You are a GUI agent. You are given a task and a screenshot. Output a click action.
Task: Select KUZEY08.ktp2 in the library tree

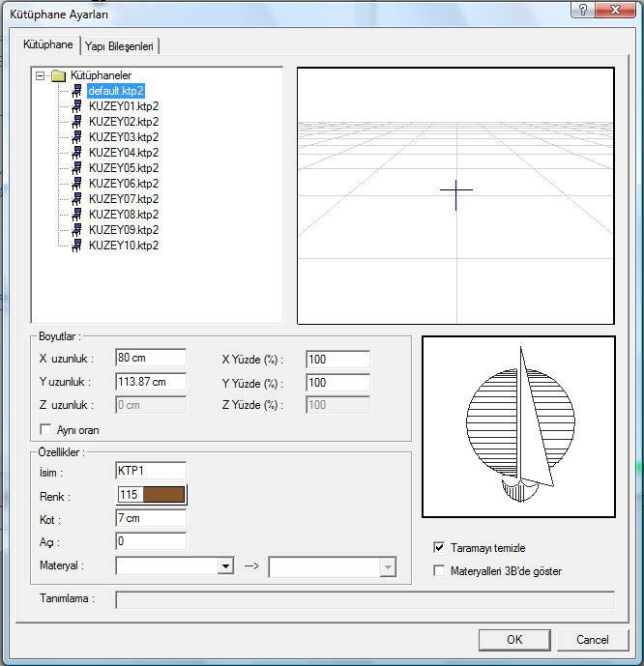124,215
